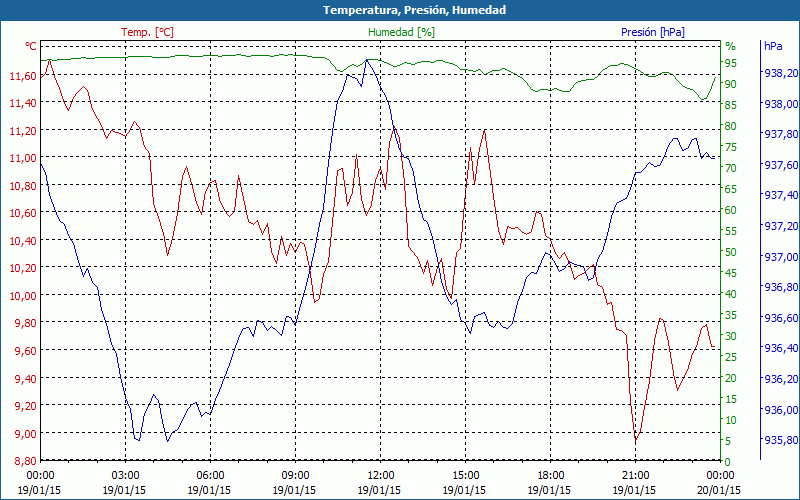This screenshot has height=500, width=800.
Task: Click the 9,40 temperature axis value
Action: click(x=26, y=379)
